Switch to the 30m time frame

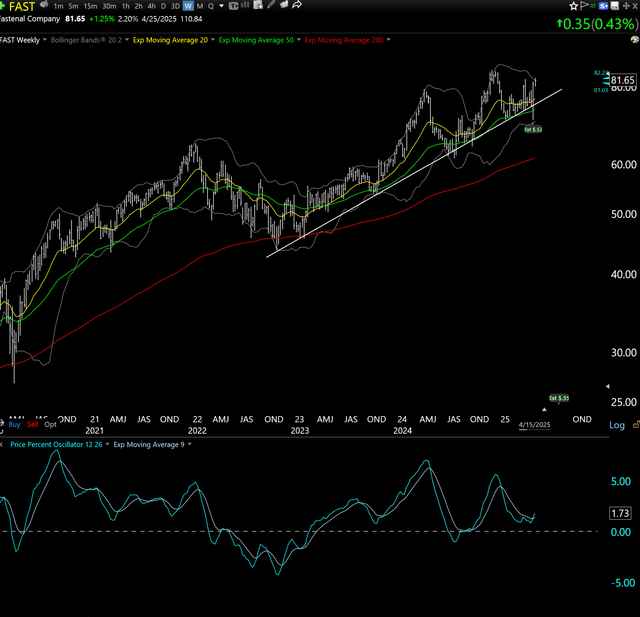[109, 6]
